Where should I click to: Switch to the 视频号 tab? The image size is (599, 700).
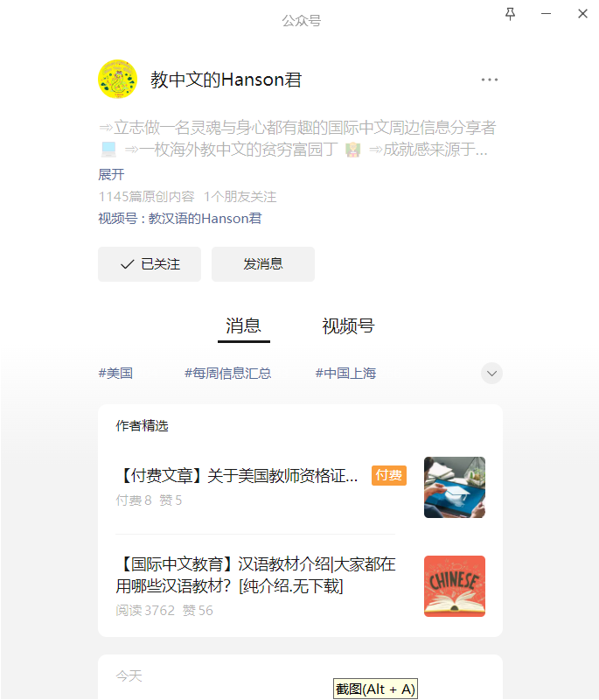point(348,325)
